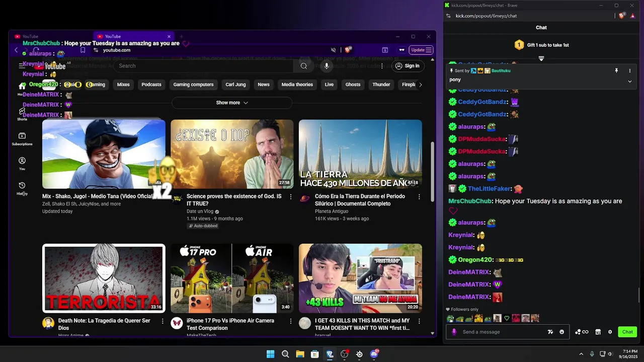Toggle the muted-site speaker icon in address bar
The image size is (644, 362).
point(333,50)
